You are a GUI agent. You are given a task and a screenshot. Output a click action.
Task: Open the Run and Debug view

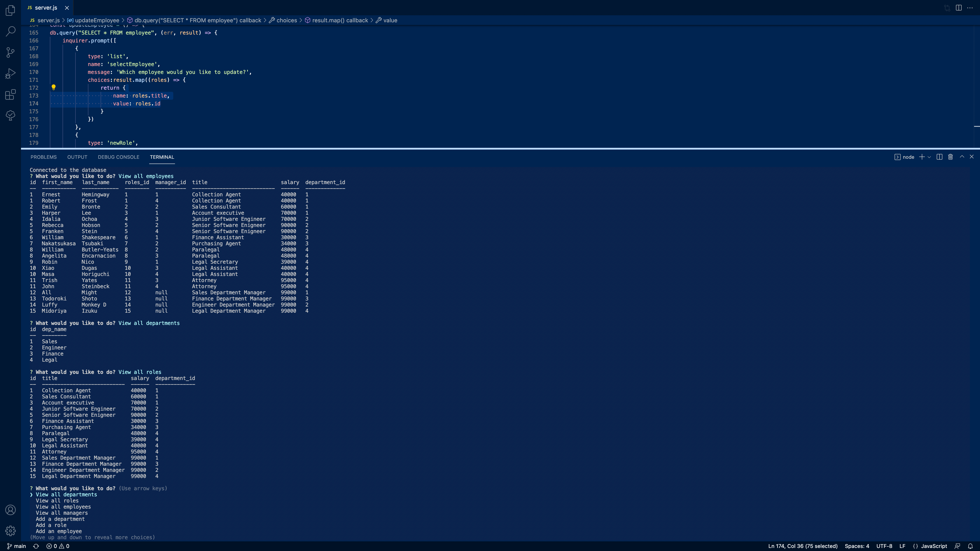(x=10, y=73)
